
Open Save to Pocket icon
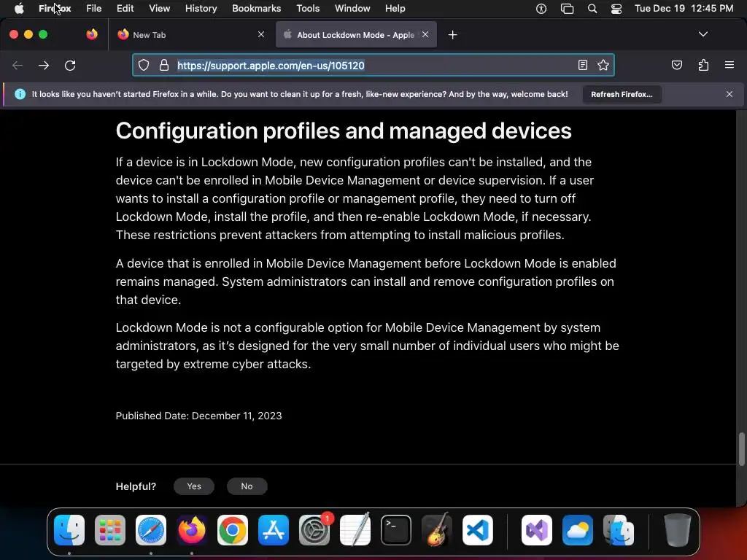[676, 65]
